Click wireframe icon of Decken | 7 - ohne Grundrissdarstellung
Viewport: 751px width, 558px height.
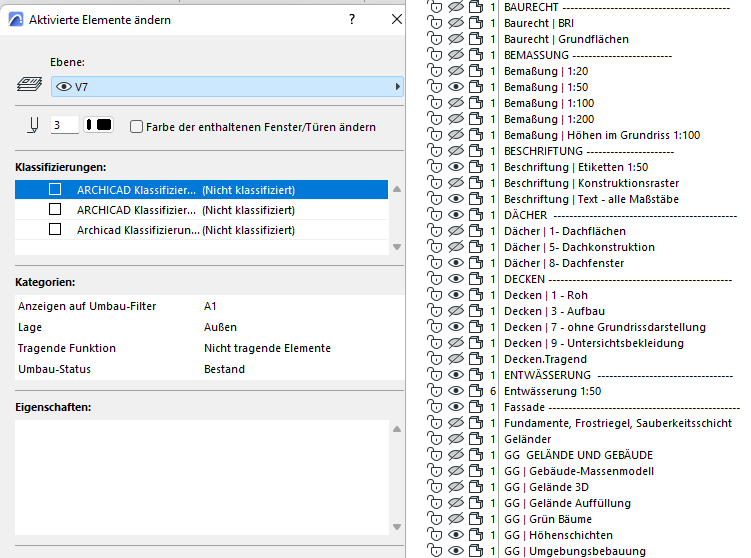point(476,327)
